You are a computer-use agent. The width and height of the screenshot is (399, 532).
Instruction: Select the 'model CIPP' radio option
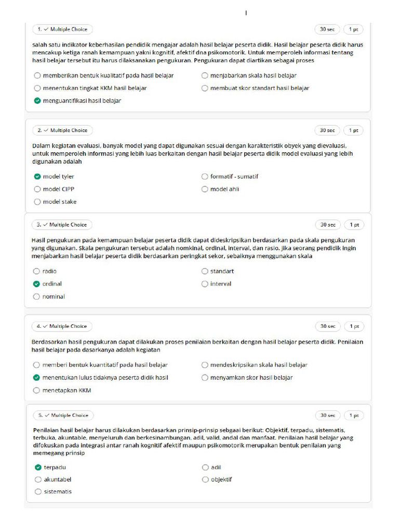click(37, 189)
